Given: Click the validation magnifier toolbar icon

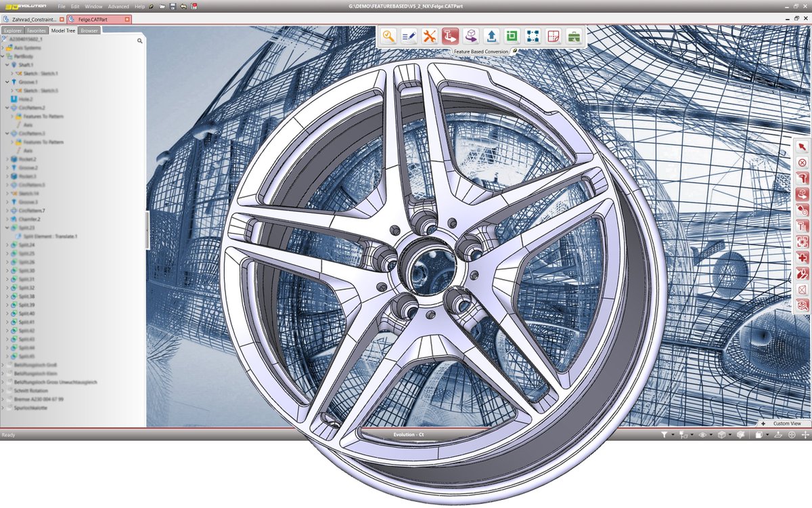Looking at the screenshot, I should (x=388, y=36).
